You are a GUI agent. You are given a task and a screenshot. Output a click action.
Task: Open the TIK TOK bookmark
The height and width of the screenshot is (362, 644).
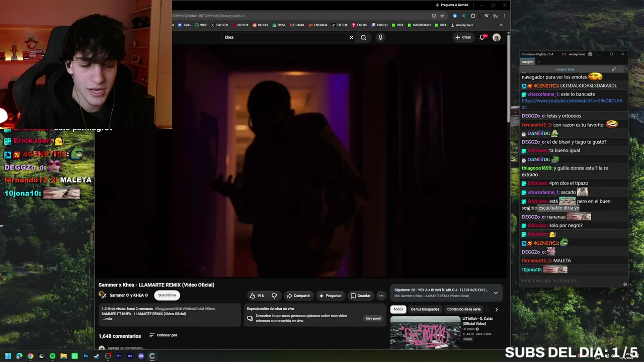coord(340,25)
